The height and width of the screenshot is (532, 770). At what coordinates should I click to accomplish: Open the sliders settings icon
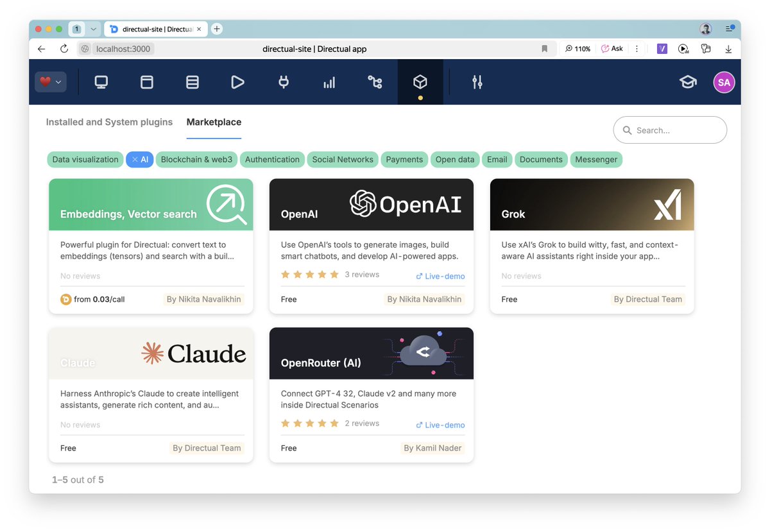pyautogui.click(x=477, y=82)
